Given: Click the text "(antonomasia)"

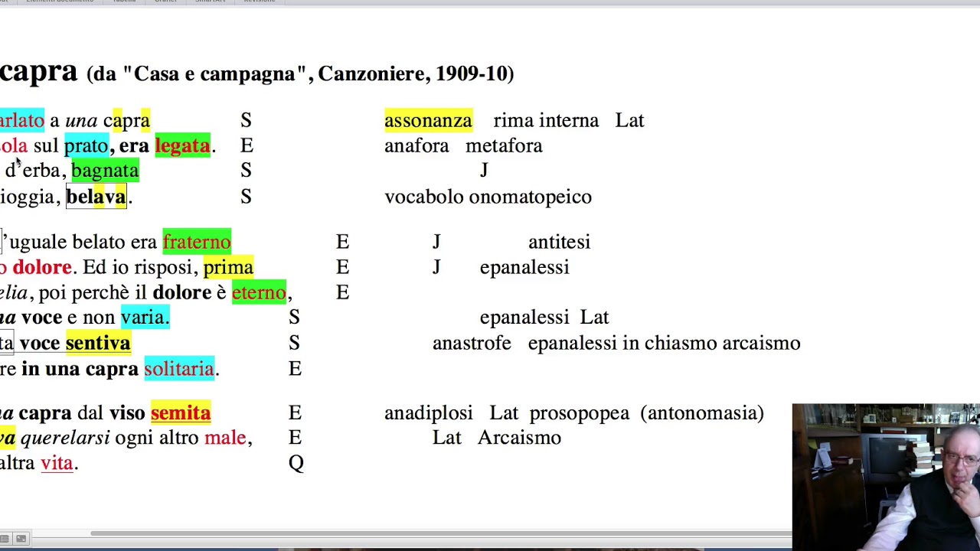Looking at the screenshot, I should tap(701, 412).
